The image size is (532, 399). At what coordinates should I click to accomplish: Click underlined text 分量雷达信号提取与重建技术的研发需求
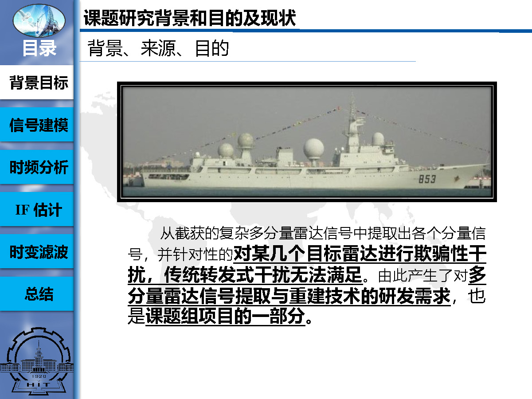click(289, 296)
